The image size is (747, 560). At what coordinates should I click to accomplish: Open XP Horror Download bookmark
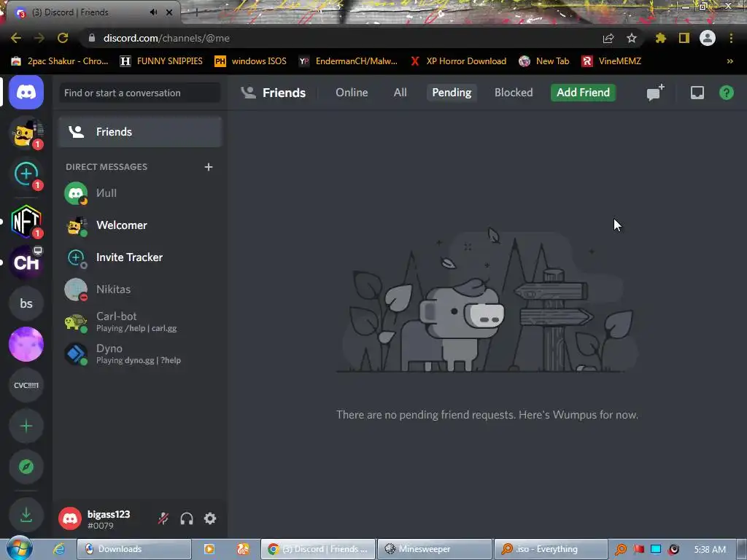pyautogui.click(x=458, y=61)
